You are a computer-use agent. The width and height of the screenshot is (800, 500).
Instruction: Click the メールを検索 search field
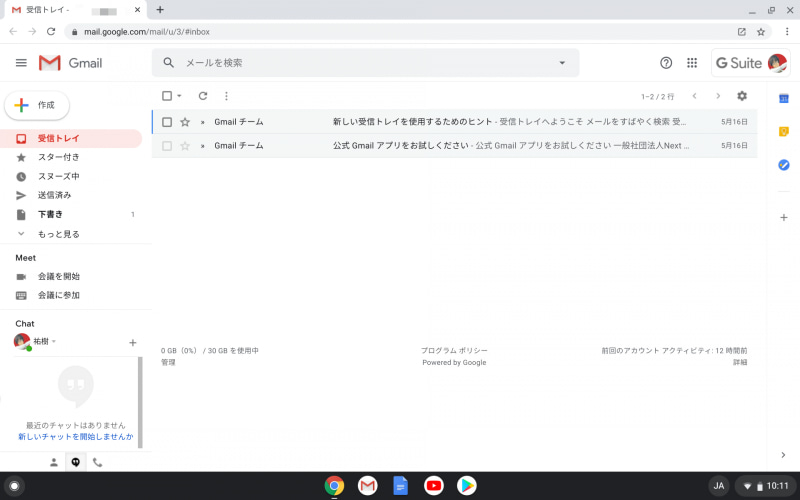tap(365, 63)
